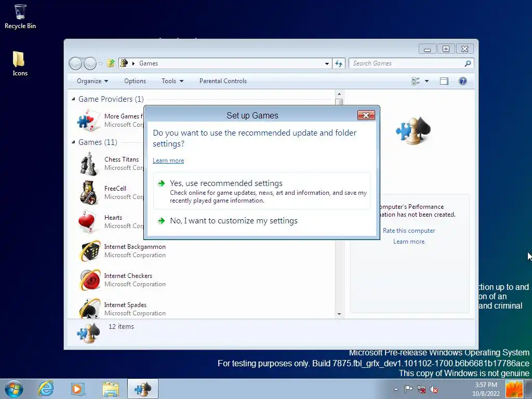Refresh the Games folder view

pos(339,63)
